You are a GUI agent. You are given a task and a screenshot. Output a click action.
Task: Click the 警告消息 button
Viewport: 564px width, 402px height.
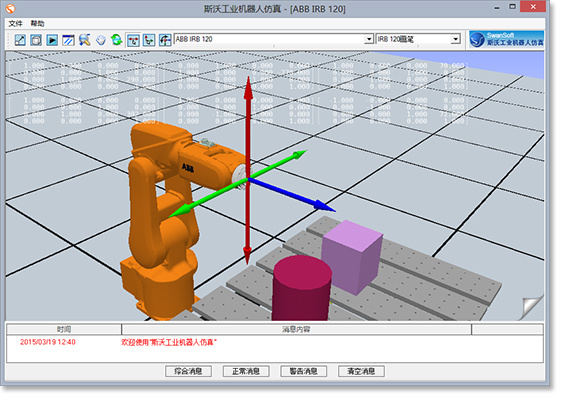[x=304, y=371]
